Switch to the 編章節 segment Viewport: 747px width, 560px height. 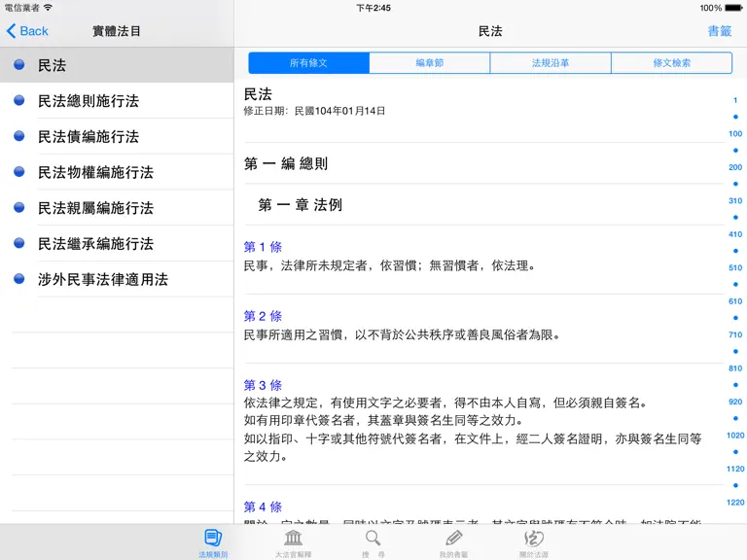[430, 63]
